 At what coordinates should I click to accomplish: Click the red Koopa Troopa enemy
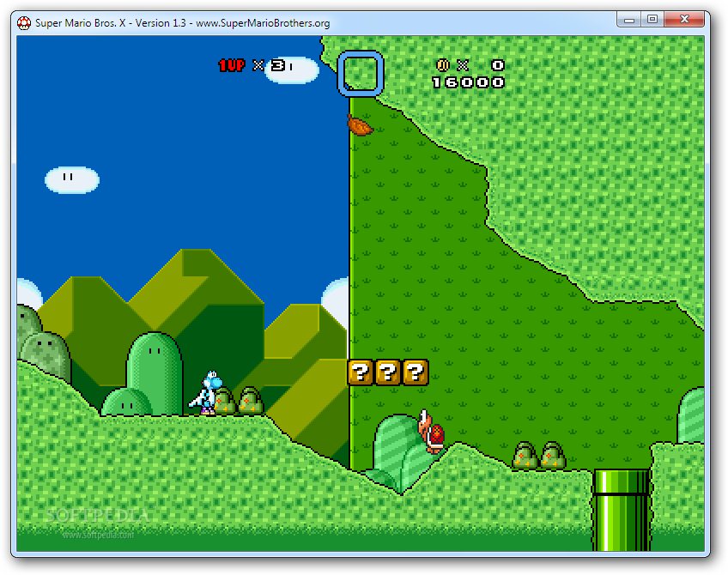coord(431,432)
